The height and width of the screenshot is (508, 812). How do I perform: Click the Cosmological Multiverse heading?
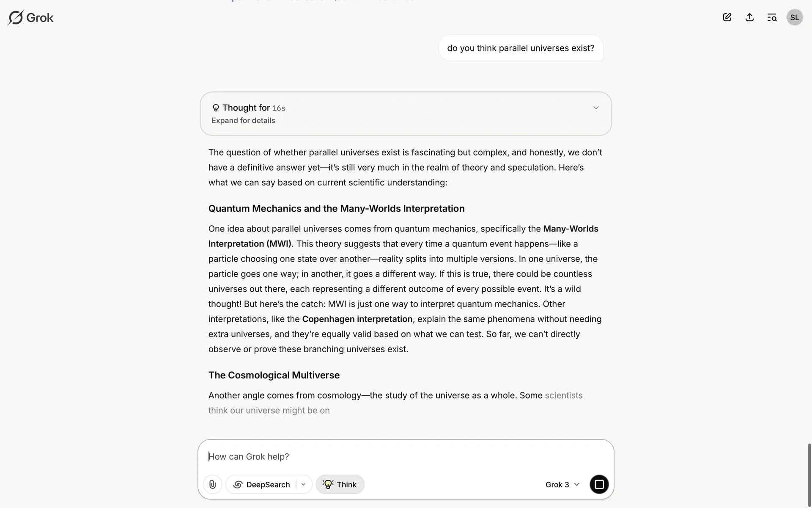click(x=274, y=375)
